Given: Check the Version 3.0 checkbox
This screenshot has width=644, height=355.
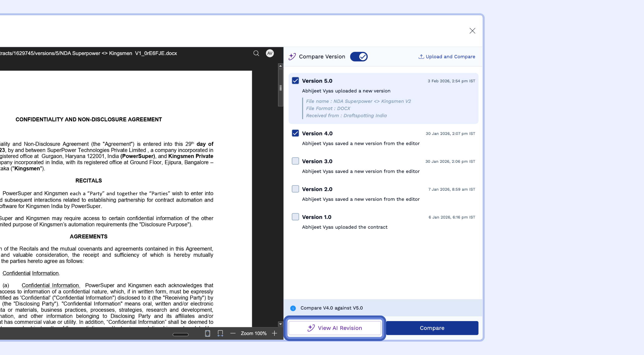Looking at the screenshot, I should tap(295, 161).
